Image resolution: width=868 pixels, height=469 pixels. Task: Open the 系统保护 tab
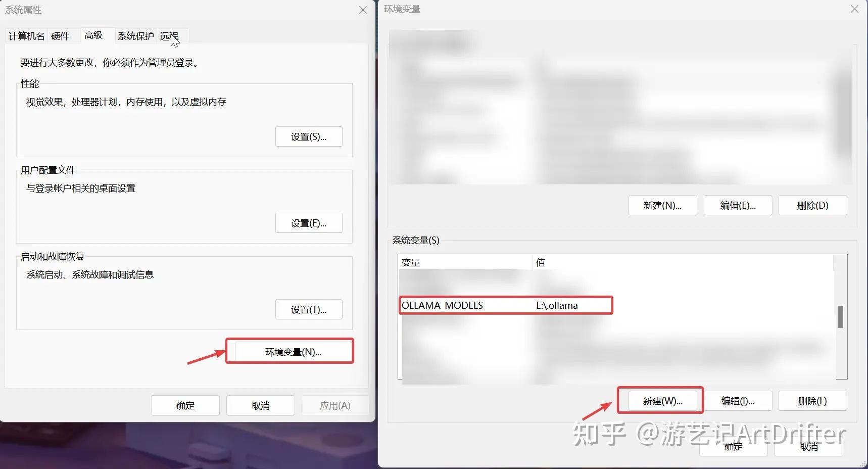click(134, 36)
